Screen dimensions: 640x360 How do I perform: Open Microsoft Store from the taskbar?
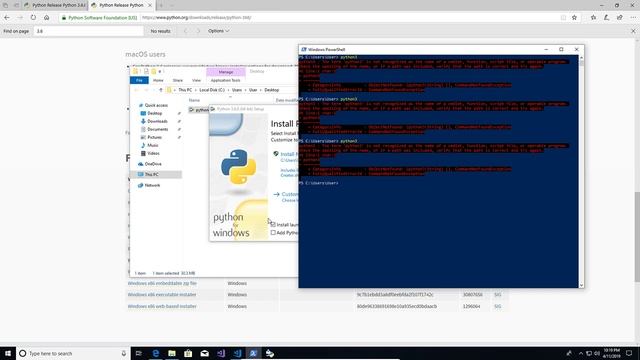coord(188,353)
